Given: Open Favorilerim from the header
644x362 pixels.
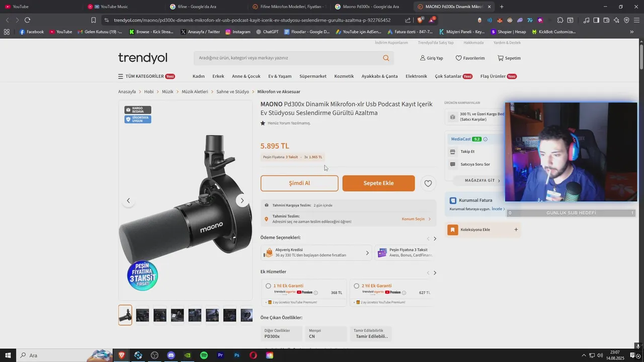Looking at the screenshot, I should pos(470,58).
